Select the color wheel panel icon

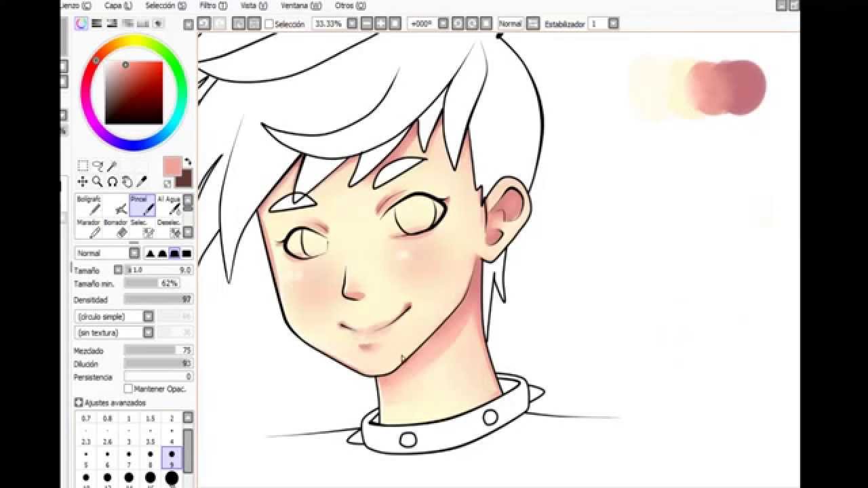point(81,24)
